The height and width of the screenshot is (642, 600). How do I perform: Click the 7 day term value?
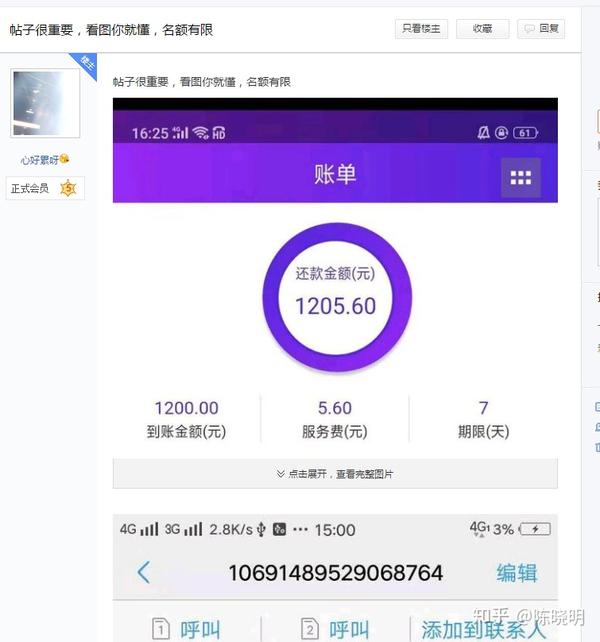click(x=483, y=408)
